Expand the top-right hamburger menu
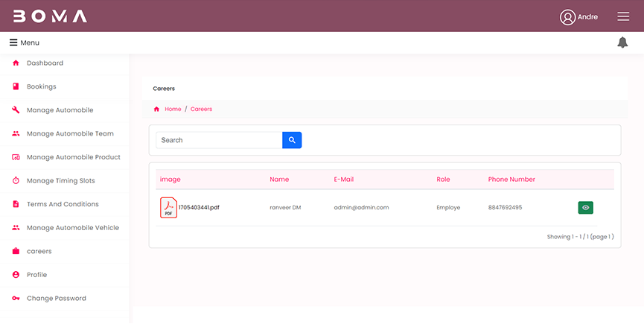Viewport: 644px width, 324px height. 623,16
